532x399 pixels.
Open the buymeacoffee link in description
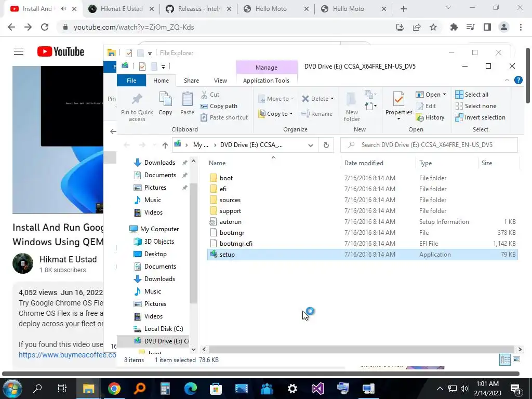[67, 355]
